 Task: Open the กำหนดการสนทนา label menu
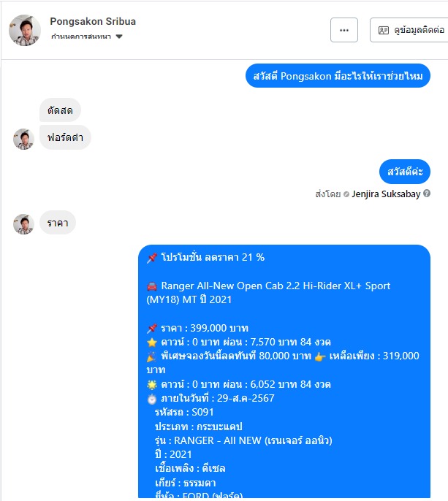[x=81, y=37]
